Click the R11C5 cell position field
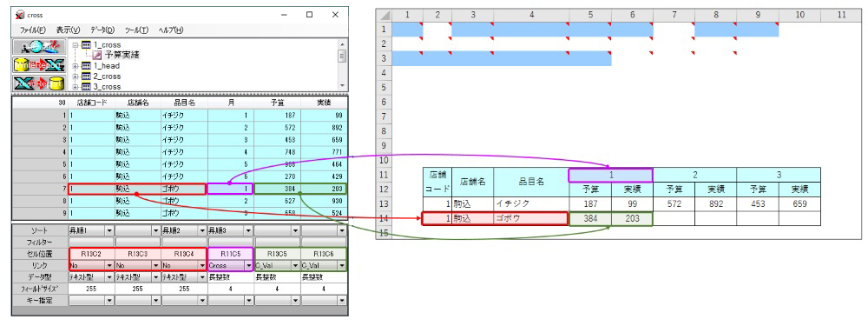868x326 pixels. [x=230, y=253]
